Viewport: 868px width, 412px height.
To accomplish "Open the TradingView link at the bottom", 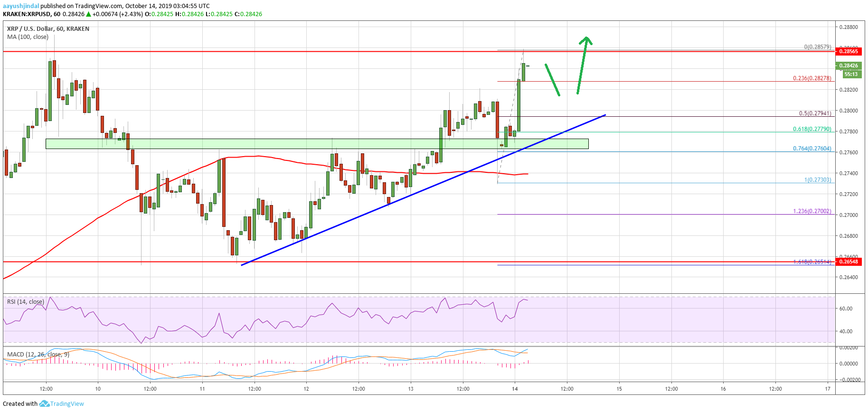I will click(x=67, y=403).
